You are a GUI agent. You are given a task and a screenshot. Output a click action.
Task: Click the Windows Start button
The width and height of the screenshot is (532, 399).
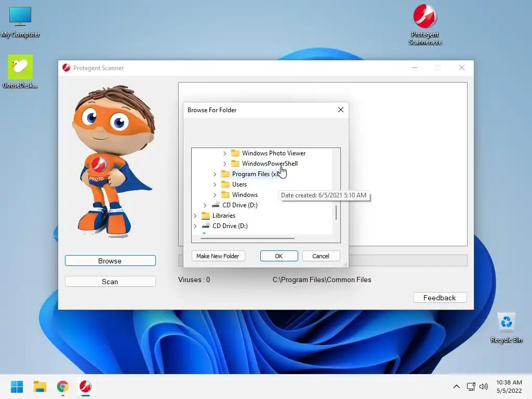click(x=17, y=387)
